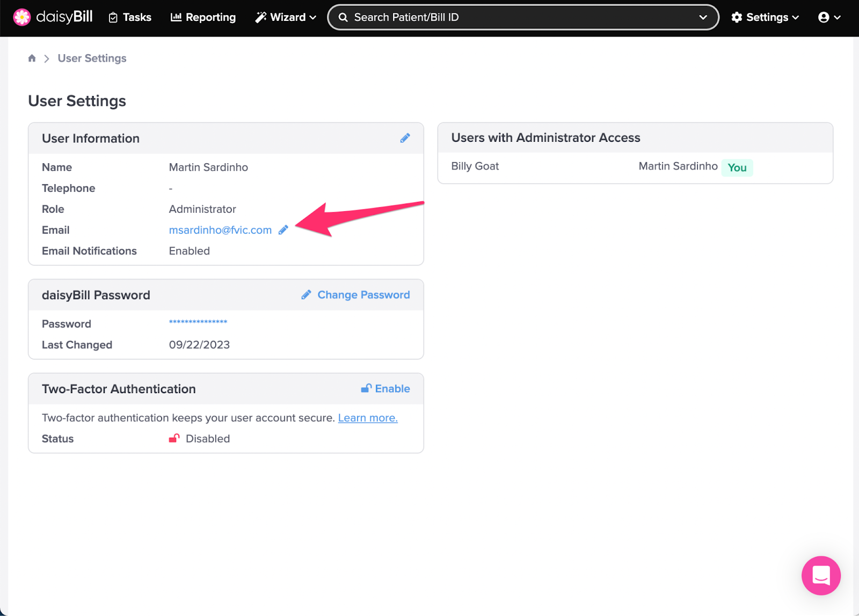Click the You badge

[737, 168]
